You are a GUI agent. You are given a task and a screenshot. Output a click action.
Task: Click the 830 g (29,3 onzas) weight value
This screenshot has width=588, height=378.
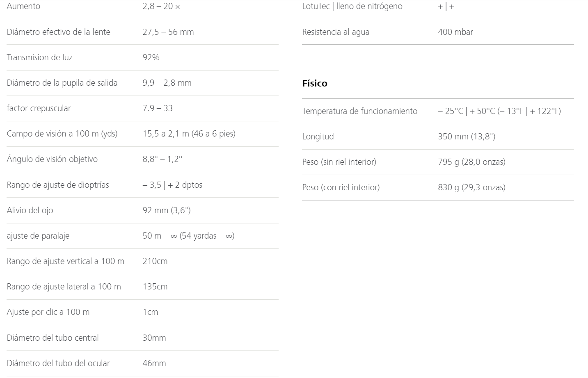472,187
